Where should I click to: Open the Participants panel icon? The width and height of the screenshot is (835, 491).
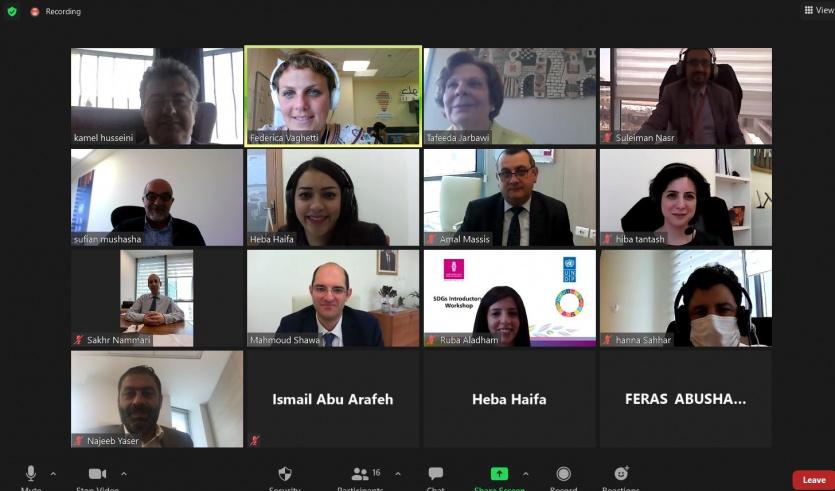361,473
